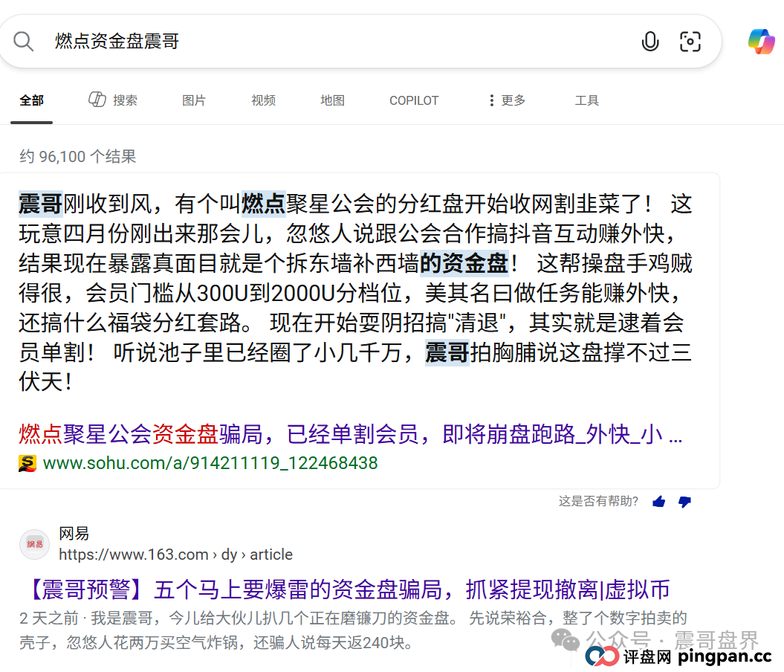
Task: Give thumbs down on the answer feedback
Action: [x=684, y=502]
